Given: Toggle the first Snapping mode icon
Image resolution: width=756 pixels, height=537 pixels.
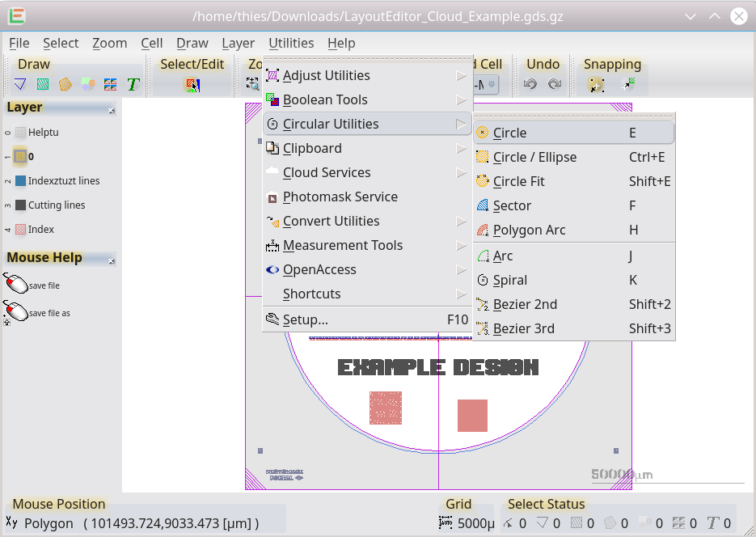Looking at the screenshot, I should [x=596, y=84].
